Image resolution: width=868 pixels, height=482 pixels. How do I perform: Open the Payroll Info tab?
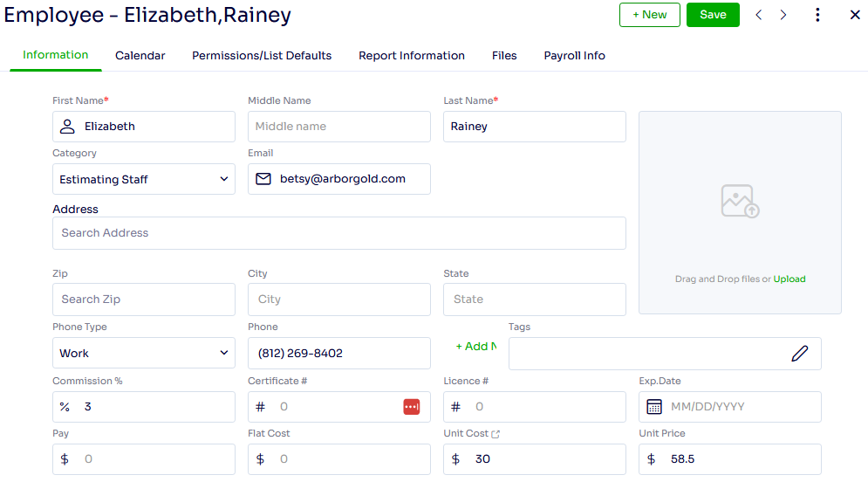[574, 55]
